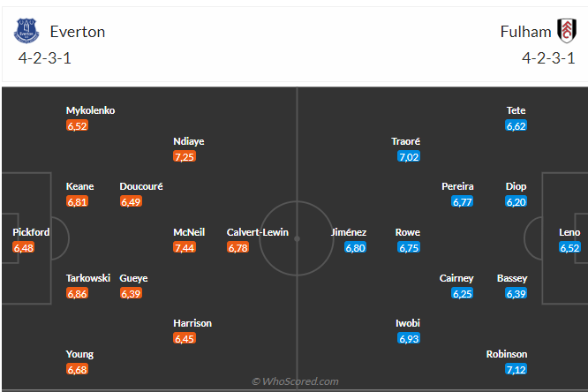588x392 pixels.
Task: Select Pickford's 6,48 rating badge
Action: (x=24, y=248)
